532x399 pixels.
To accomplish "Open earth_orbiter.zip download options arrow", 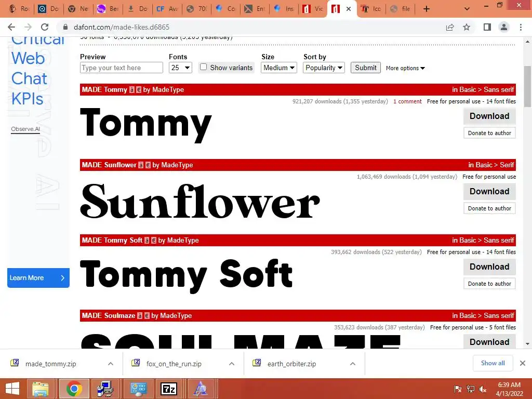I will pos(353,364).
